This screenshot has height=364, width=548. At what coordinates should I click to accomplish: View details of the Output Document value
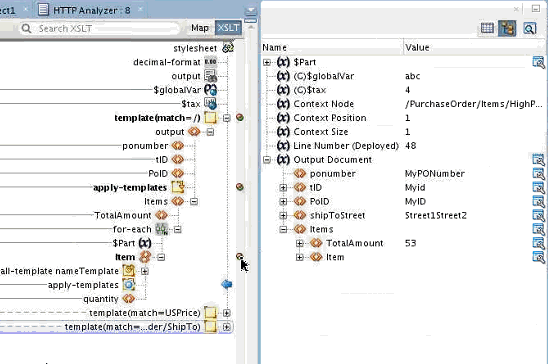point(538,159)
